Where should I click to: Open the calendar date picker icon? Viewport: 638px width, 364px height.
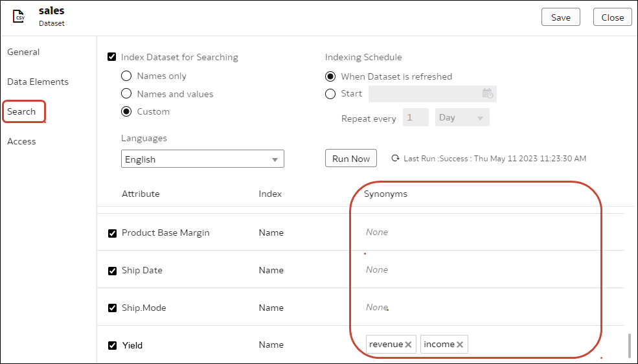pos(488,93)
